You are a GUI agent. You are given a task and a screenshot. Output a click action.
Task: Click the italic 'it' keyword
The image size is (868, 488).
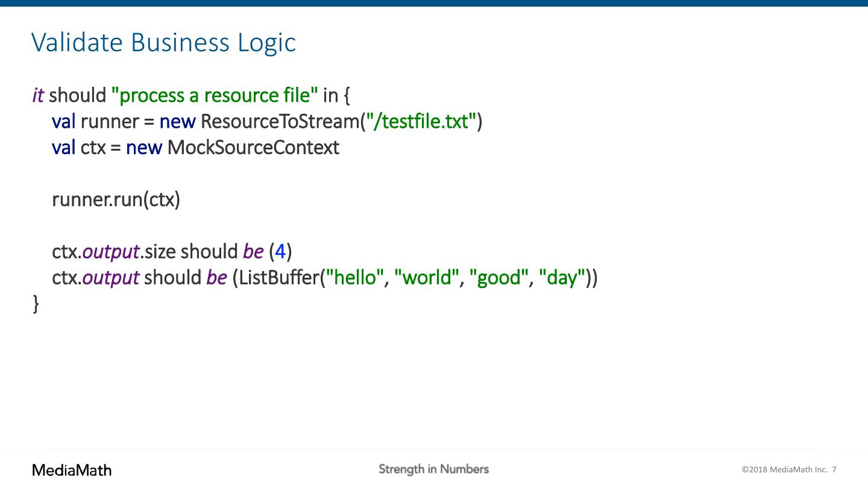tap(38, 95)
